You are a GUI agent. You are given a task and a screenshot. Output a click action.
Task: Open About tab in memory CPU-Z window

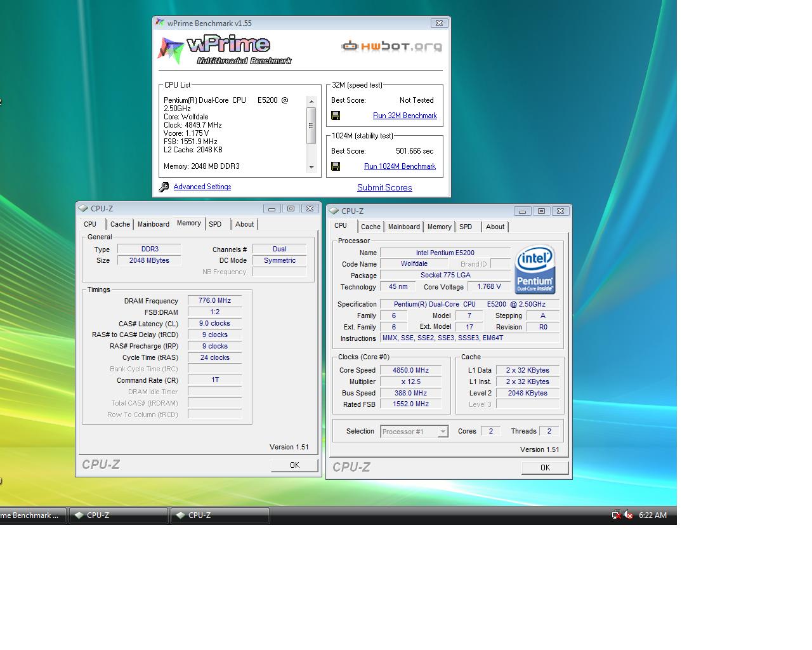click(244, 224)
